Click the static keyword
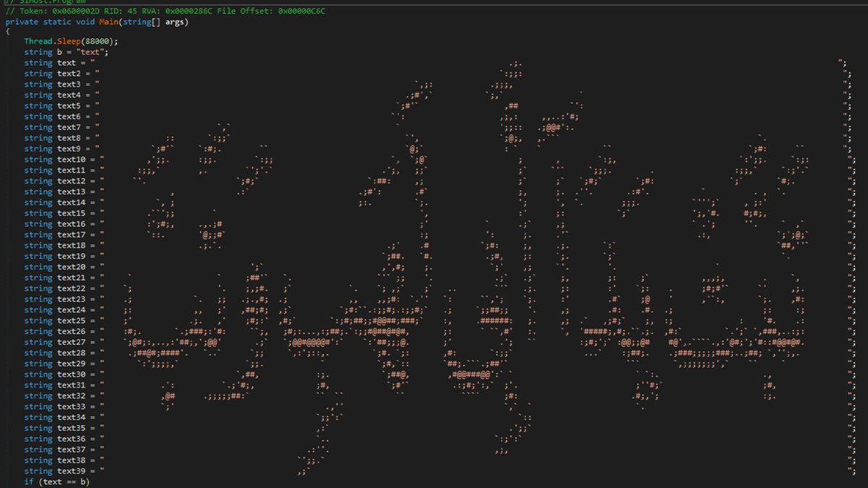 pyautogui.click(x=57, y=22)
